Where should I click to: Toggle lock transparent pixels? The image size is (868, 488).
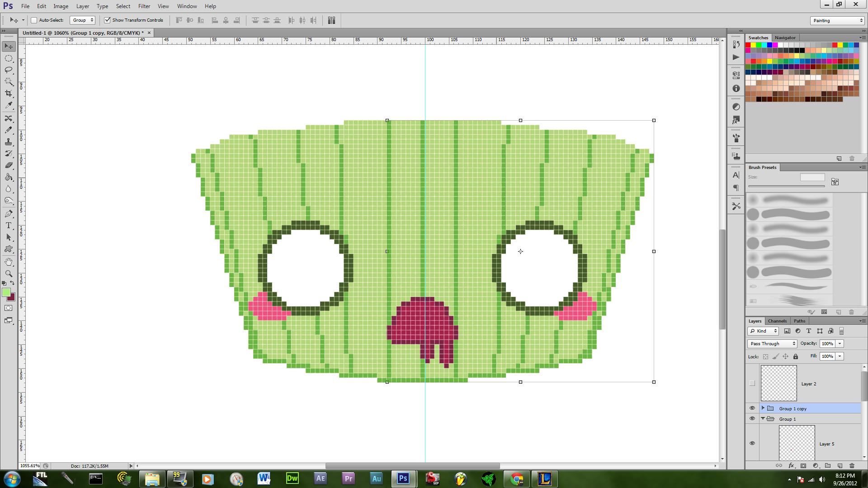coord(765,357)
